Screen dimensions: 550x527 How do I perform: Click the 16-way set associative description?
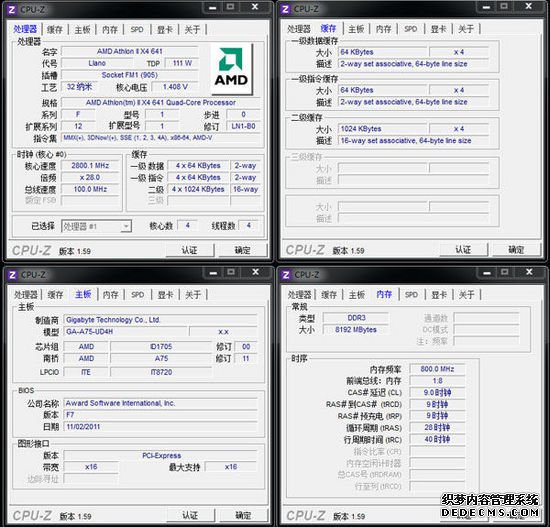pos(413,141)
